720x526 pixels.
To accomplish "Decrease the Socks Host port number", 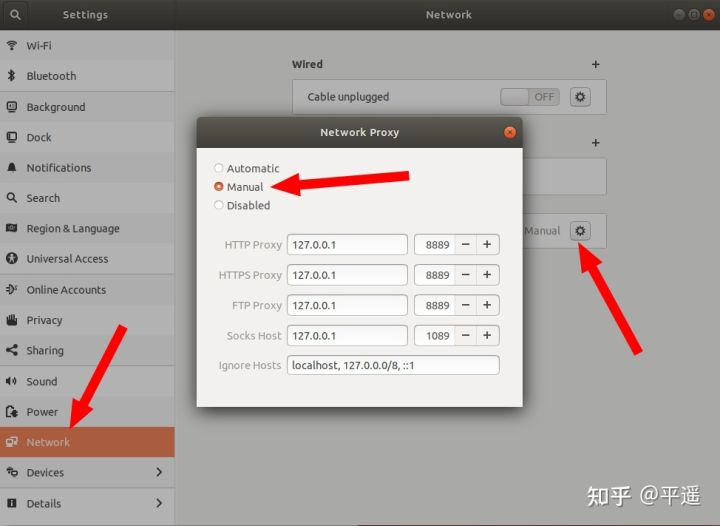I will tap(466, 336).
